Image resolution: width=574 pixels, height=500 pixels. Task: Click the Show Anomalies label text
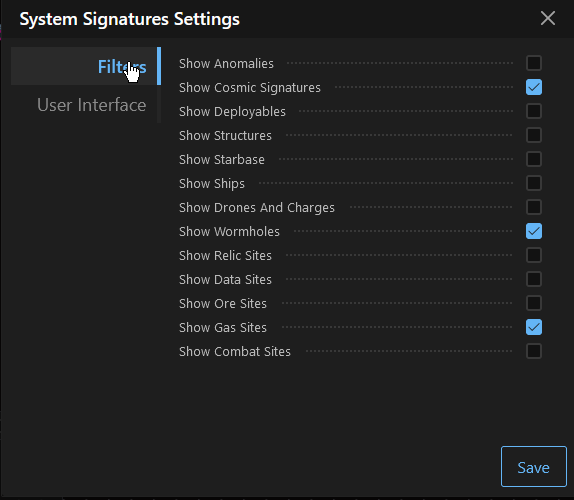pos(226,63)
